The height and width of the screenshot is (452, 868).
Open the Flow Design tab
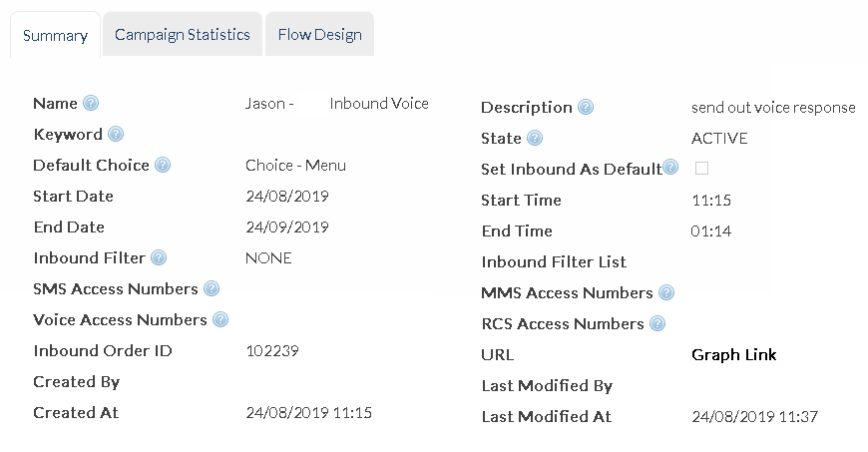319,35
